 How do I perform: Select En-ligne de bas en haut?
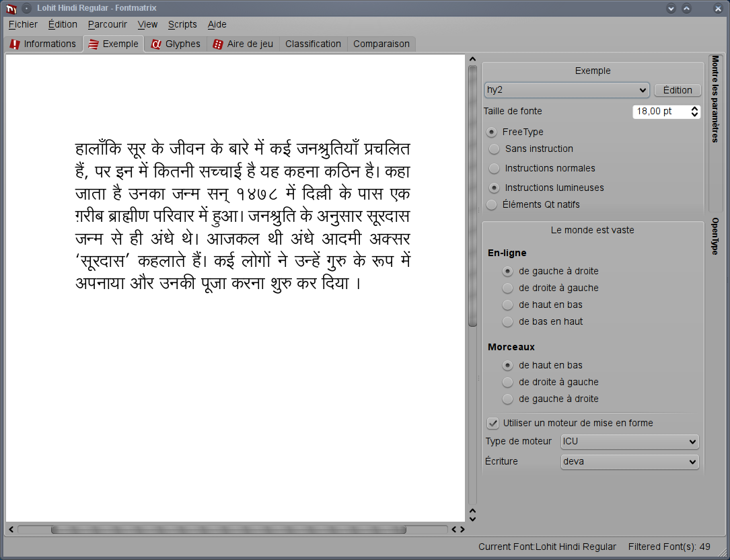coord(542,321)
